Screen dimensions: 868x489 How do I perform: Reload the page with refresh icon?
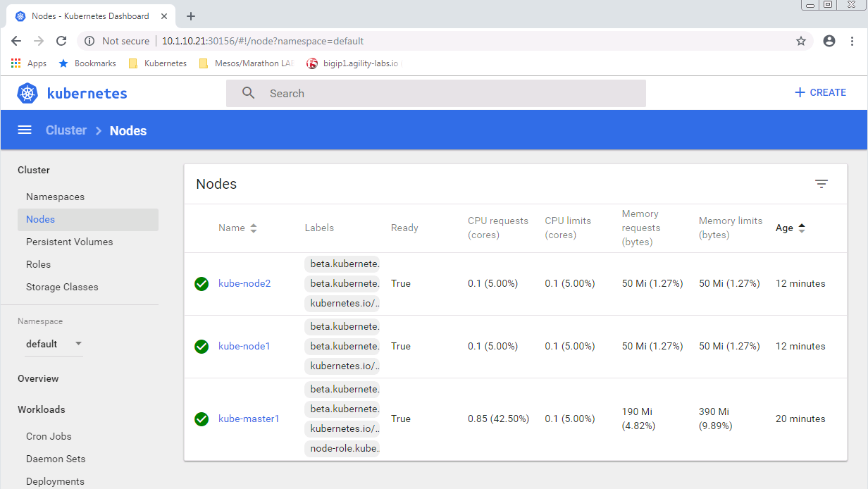[x=61, y=41]
